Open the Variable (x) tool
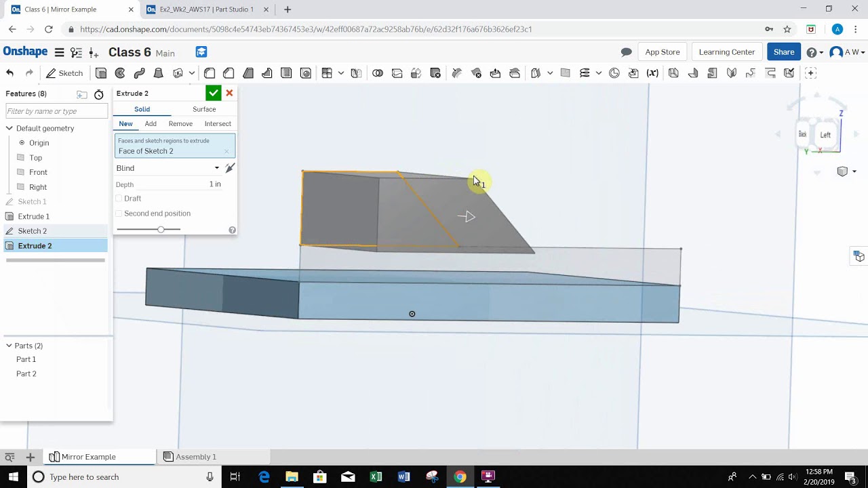 (x=652, y=73)
